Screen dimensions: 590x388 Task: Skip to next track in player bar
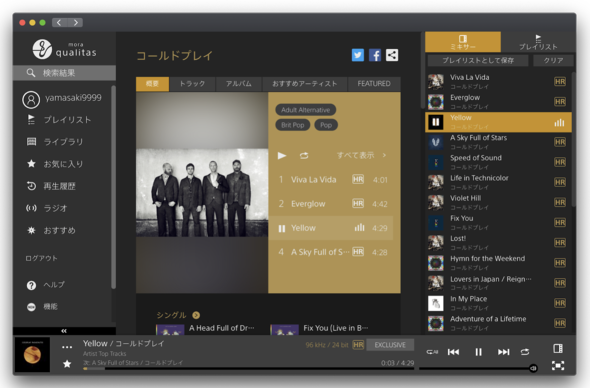click(503, 352)
